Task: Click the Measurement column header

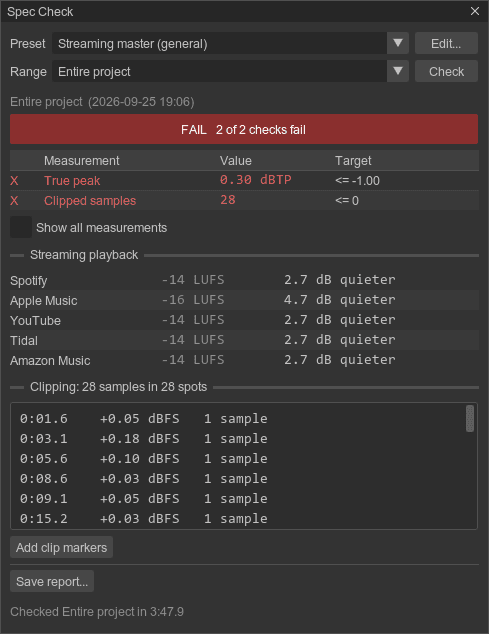Action: (82, 161)
